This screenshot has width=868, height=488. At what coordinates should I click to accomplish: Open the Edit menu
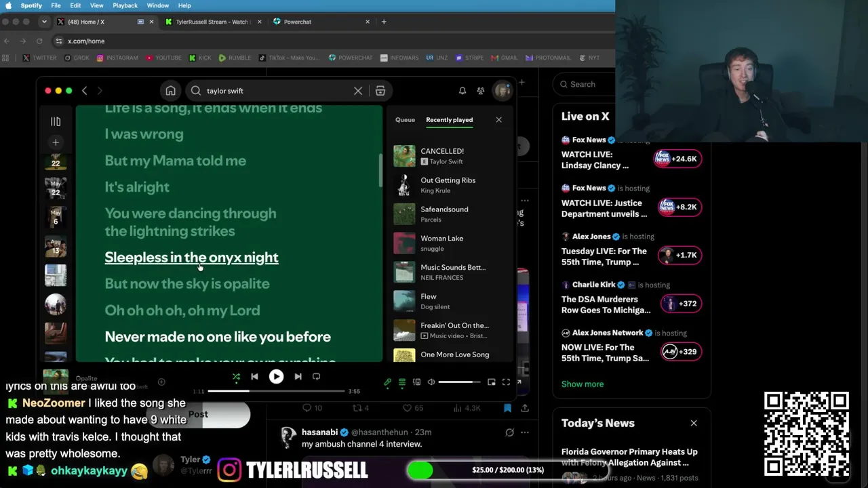coord(75,5)
